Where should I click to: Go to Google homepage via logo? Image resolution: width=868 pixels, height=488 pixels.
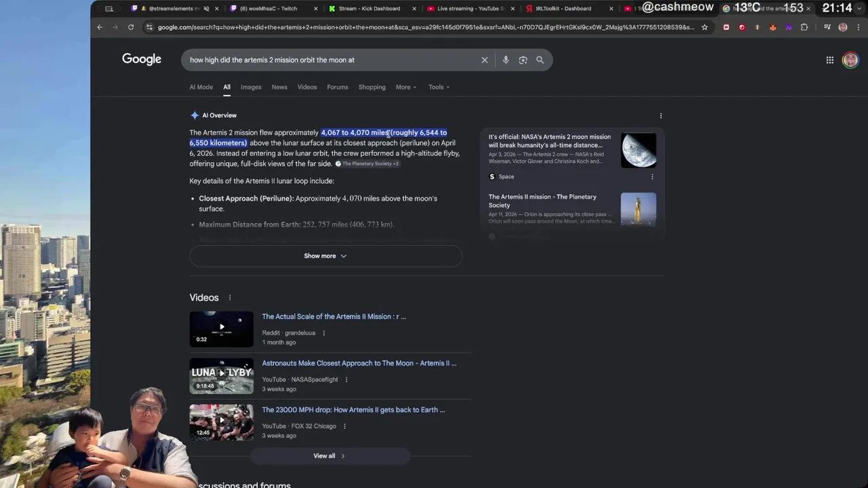142,59
